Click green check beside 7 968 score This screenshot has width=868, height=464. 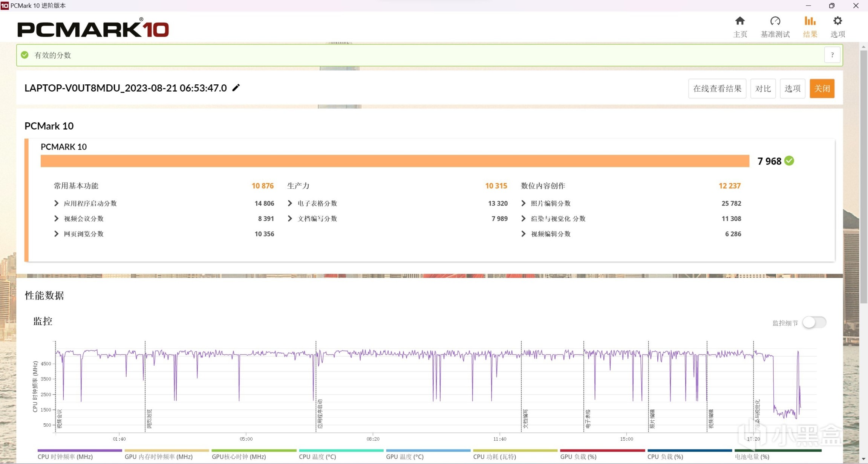[789, 161]
